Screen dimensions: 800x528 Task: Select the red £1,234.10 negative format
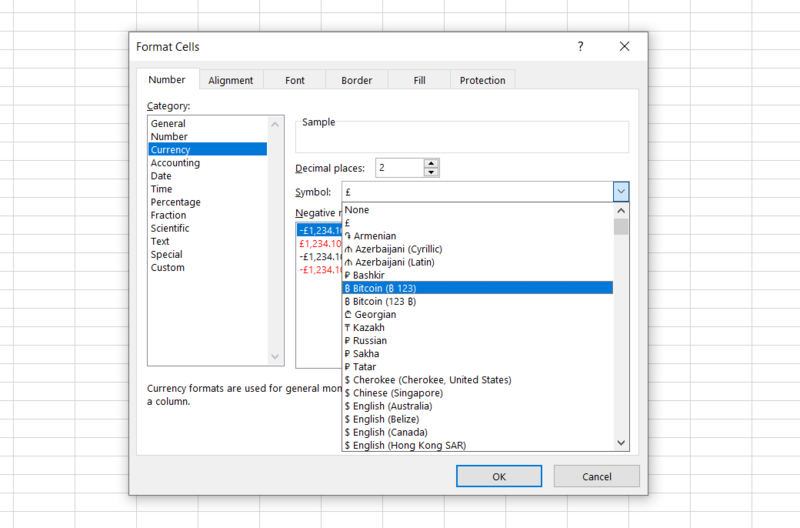click(319, 244)
